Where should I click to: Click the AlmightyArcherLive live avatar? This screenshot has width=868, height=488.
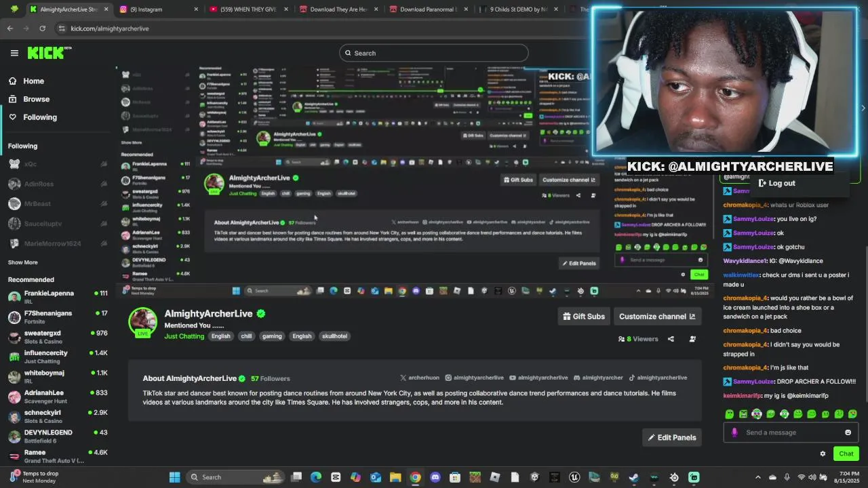point(142,321)
